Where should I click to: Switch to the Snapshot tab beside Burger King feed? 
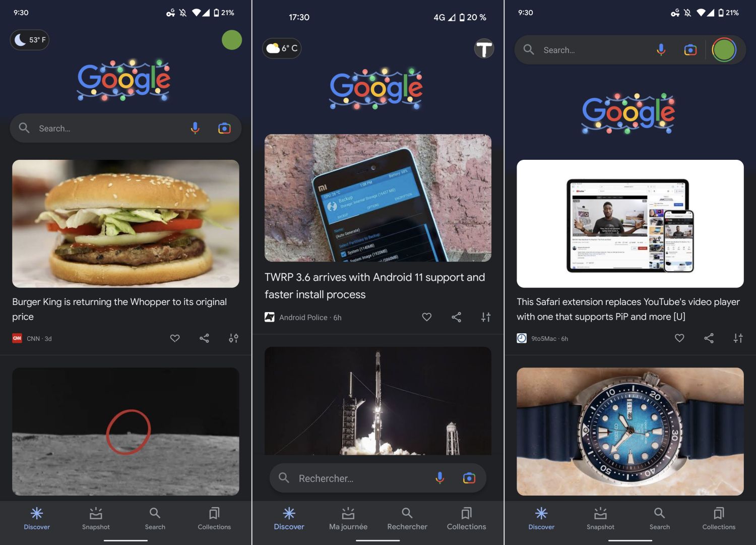(x=96, y=519)
